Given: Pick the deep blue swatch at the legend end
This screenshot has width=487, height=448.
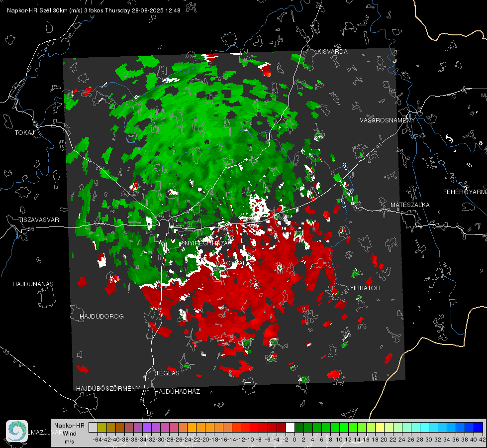Looking at the screenshot, I should (479, 427).
